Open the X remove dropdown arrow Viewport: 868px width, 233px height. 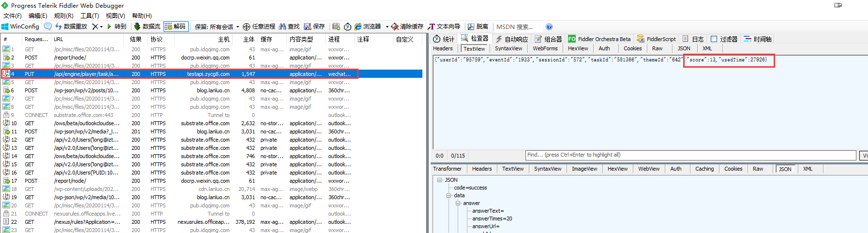coord(101,27)
